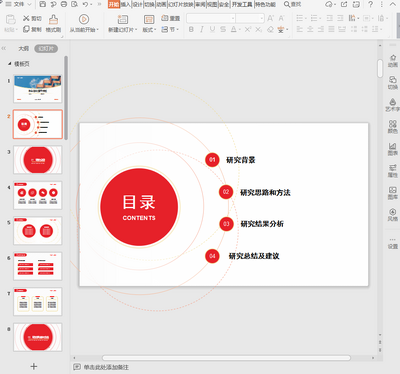Screen dimensions: 400x374
Task: Click the Save icon in quick access toolbar
Action: point(43,4)
